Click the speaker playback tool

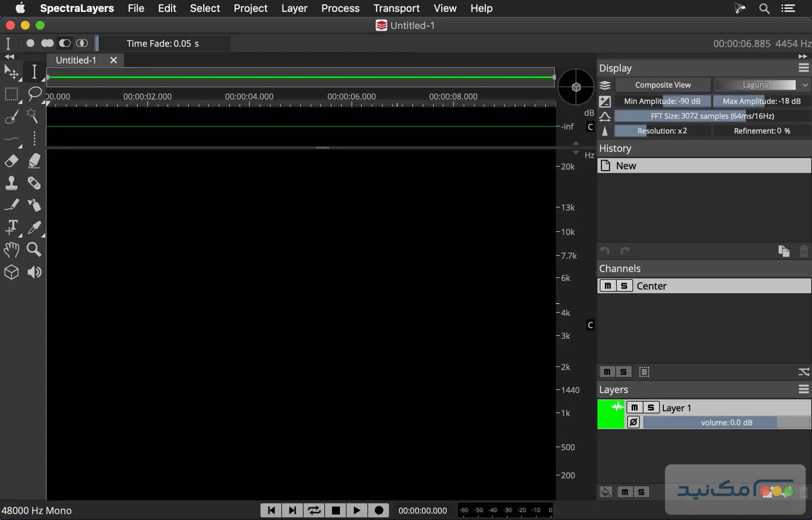click(34, 272)
